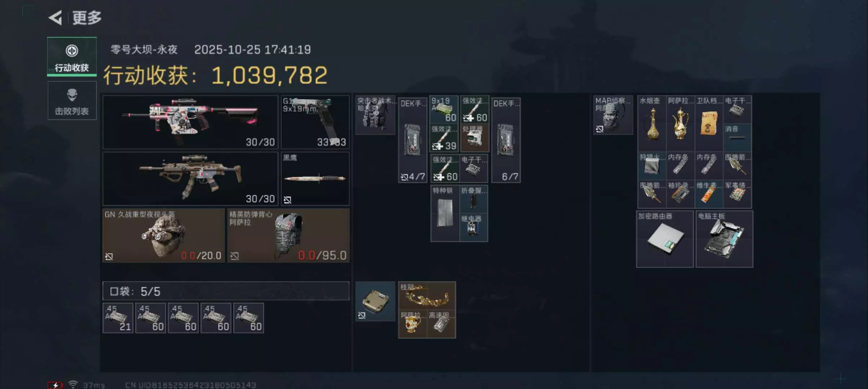Select the pink skinned rifle slot
Viewport: 868px width, 389px height.
pyautogui.click(x=190, y=122)
